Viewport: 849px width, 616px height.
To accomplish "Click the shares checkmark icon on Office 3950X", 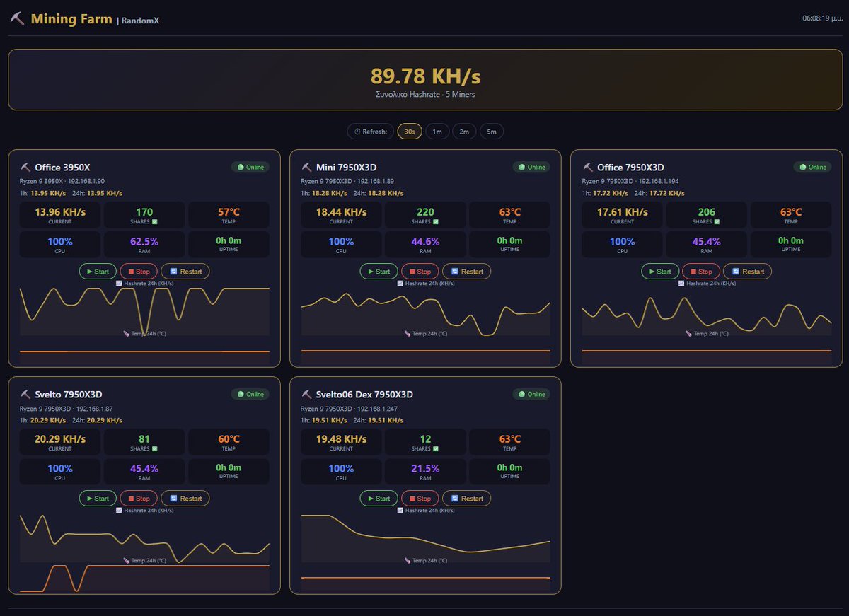I will pos(155,222).
